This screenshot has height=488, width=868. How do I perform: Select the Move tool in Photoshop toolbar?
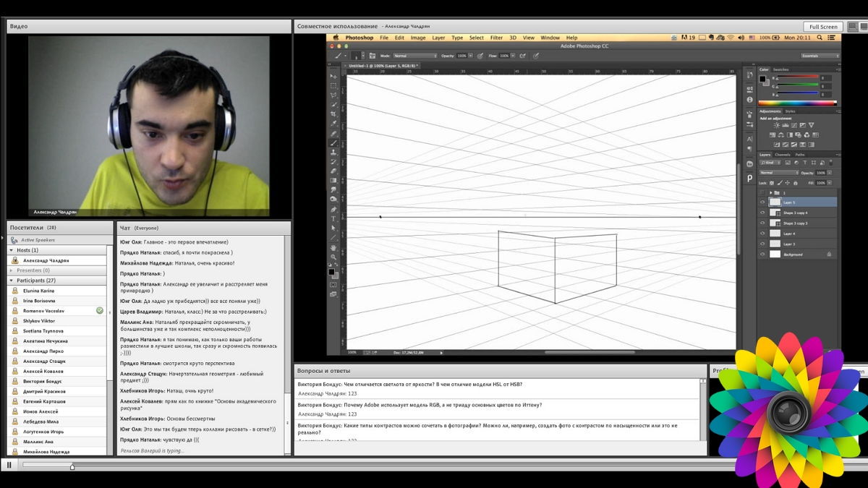click(333, 76)
